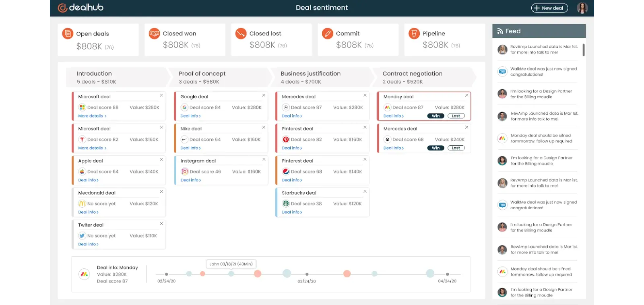
Task: Mark Mercedes $240K deal as Lost
Action: (x=456, y=148)
